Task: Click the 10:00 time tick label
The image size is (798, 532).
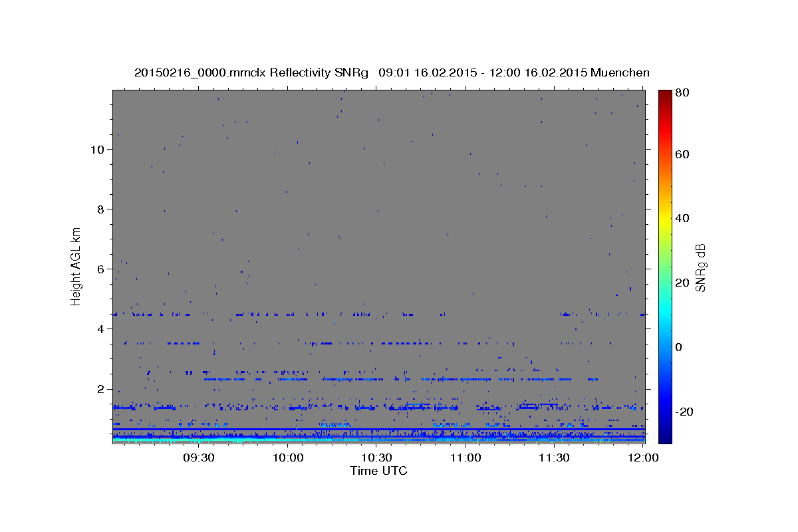Action: coord(289,458)
